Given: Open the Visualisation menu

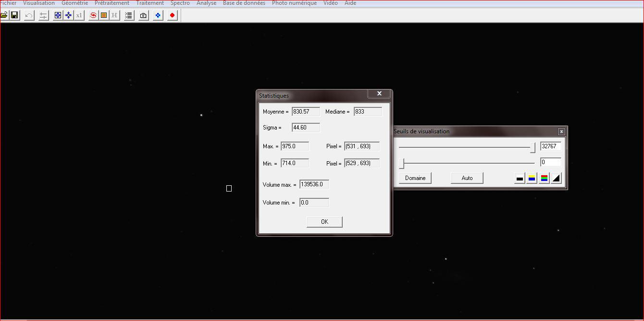Looking at the screenshot, I should pos(39,3).
